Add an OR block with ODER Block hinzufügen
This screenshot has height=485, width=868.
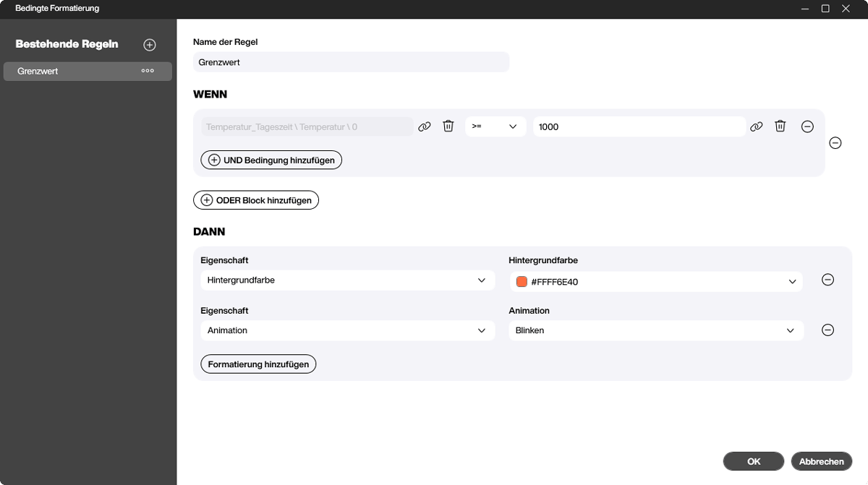coord(255,199)
